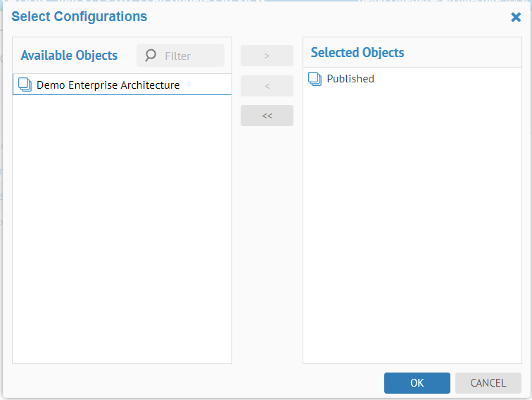Viewport: 532px width, 400px height.
Task: Select the Published item in Selected Objects
Action: 350,79
